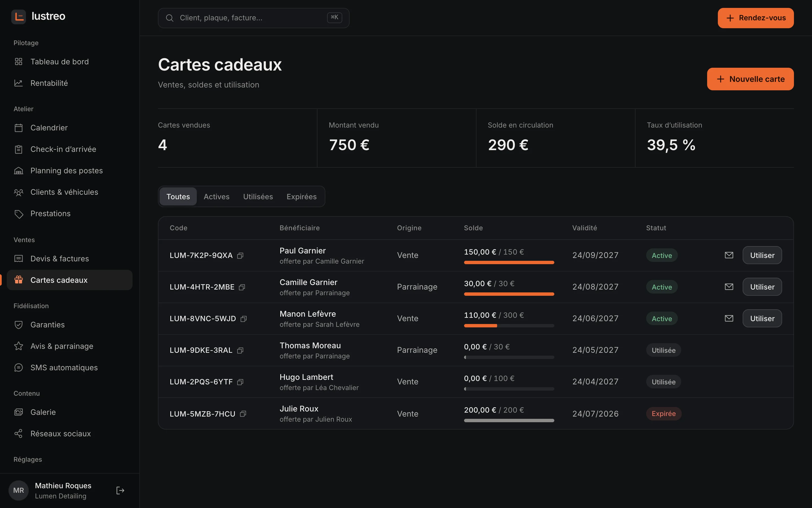The image size is (812, 508).
Task: Open Réseaux sociaux
Action: pyautogui.click(x=69, y=434)
